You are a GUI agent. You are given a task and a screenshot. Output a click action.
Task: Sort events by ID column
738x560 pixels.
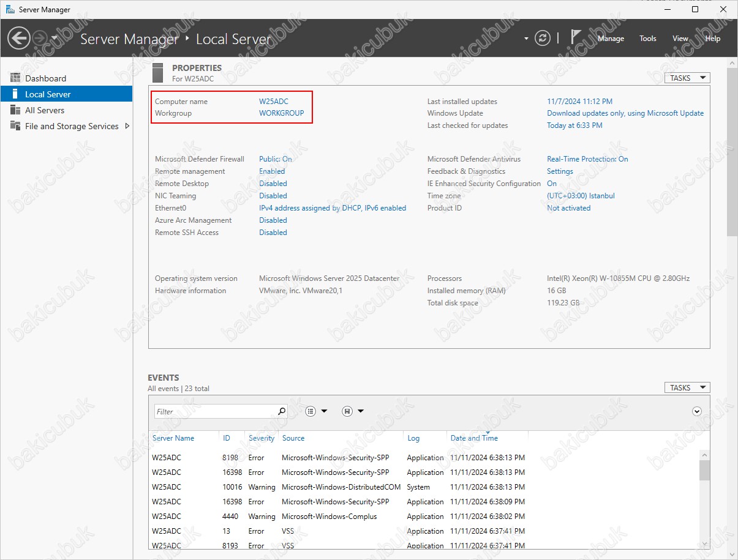point(227,438)
